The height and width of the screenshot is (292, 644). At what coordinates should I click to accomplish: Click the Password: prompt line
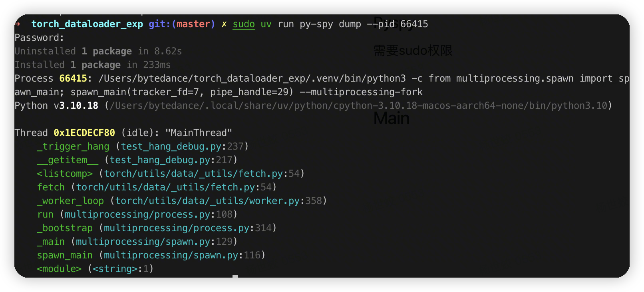click(x=39, y=38)
